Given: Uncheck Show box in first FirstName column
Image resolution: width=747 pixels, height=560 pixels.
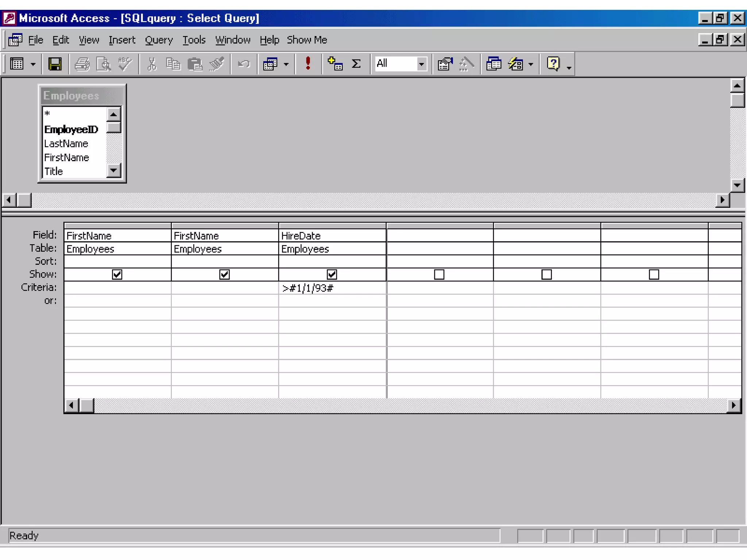Looking at the screenshot, I should (117, 274).
